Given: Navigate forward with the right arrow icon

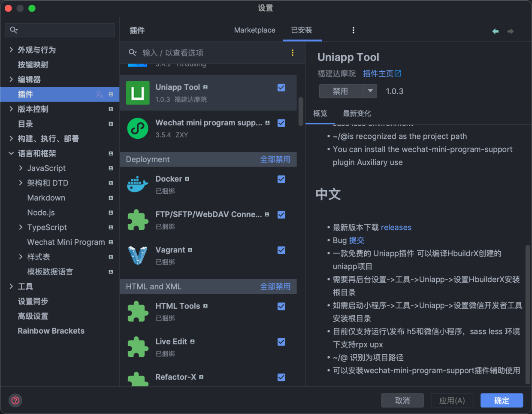Looking at the screenshot, I should pyautogui.click(x=511, y=31).
